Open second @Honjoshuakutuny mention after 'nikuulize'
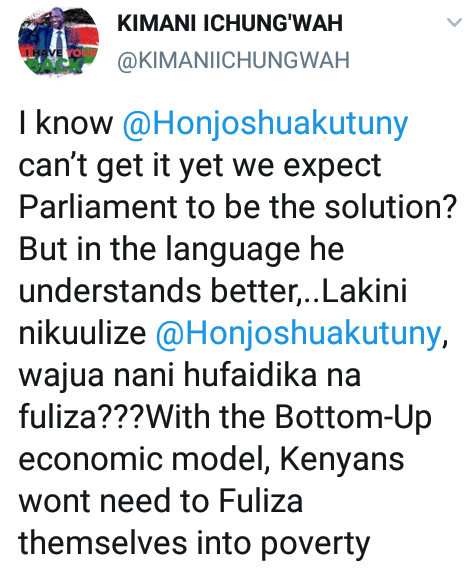Image resolution: width=472 pixels, height=568 pixels. pos(298,333)
